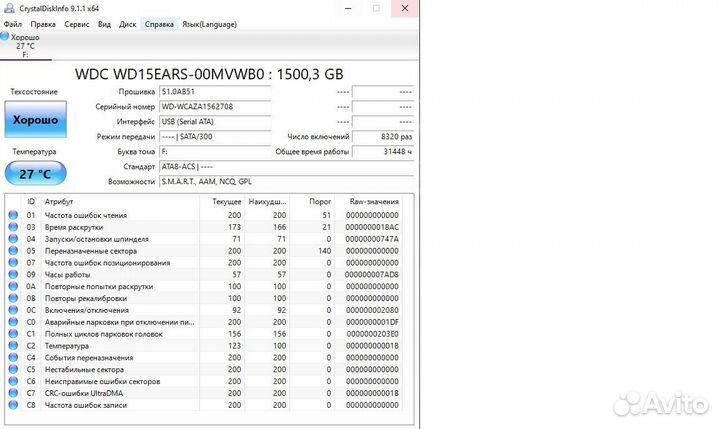Click the 27 °C temperature button
This screenshot has width=720, height=429.
point(35,174)
